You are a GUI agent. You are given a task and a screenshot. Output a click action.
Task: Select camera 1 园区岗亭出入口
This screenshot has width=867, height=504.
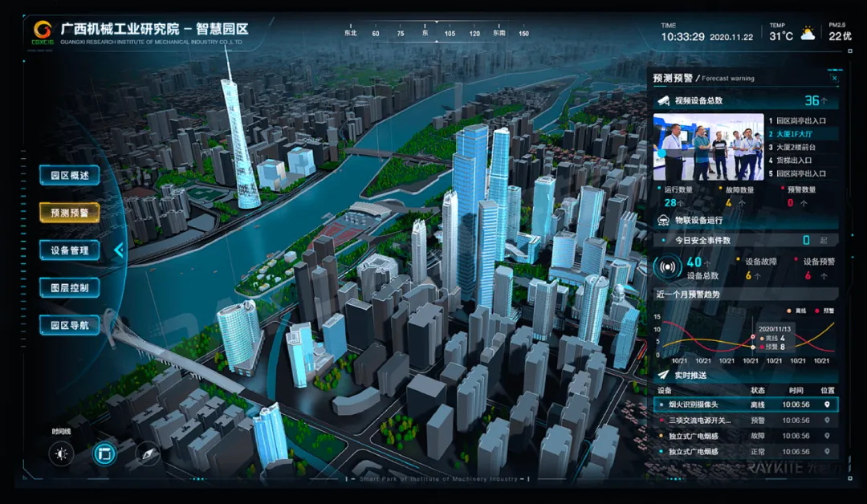click(x=802, y=120)
